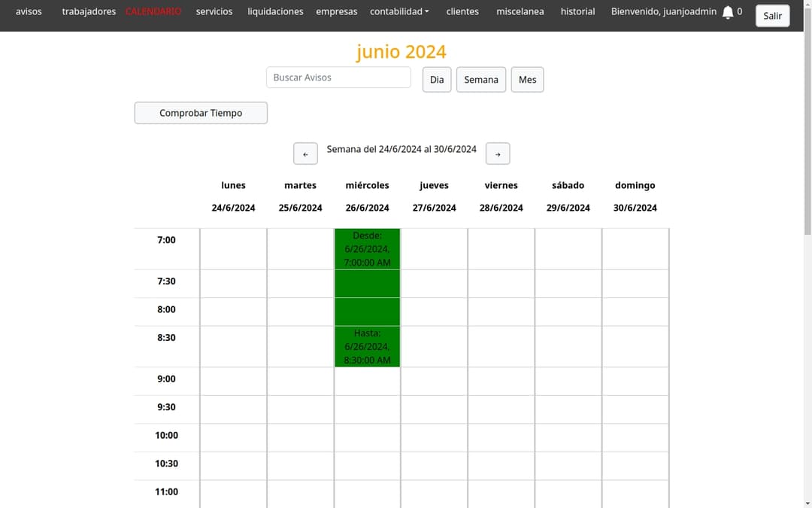812x508 pixels.
Task: Click the Salir logout button
Action: pyautogui.click(x=772, y=16)
